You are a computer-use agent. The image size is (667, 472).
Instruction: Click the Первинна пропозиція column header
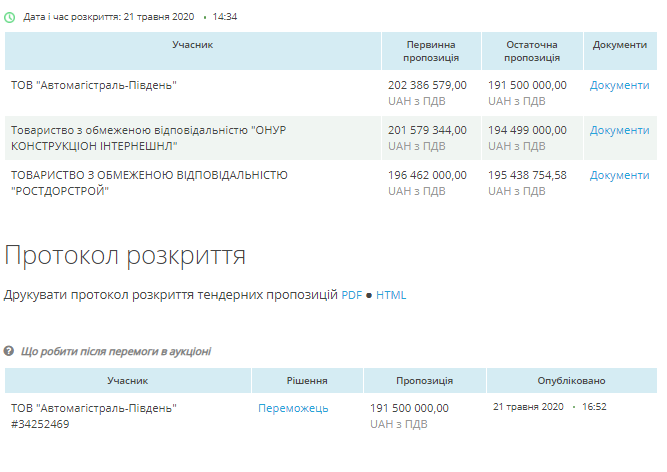click(431, 51)
